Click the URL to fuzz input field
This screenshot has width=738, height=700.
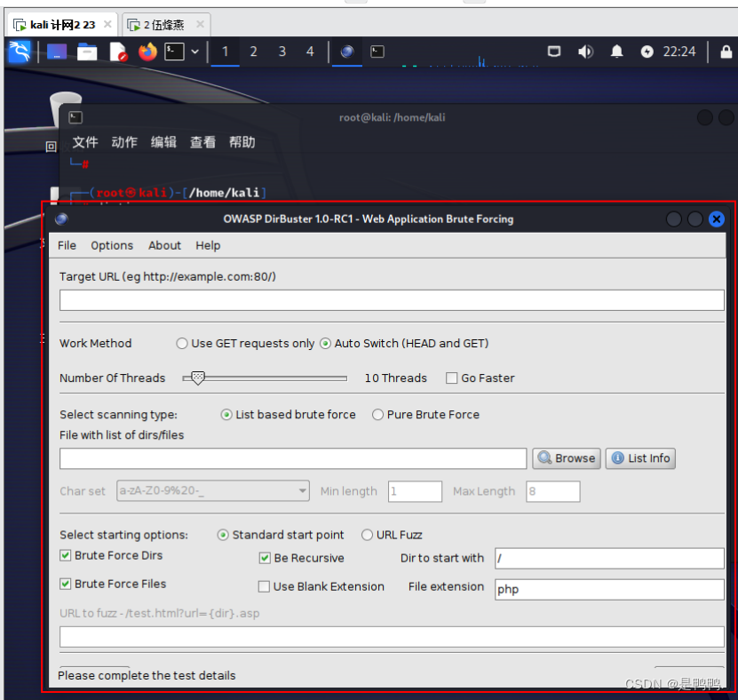(392, 637)
